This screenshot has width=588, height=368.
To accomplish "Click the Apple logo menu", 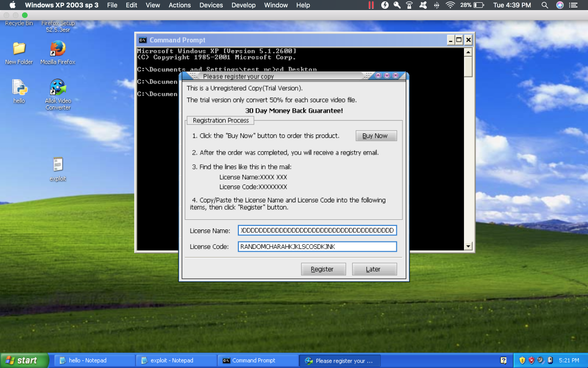I will (12, 5).
